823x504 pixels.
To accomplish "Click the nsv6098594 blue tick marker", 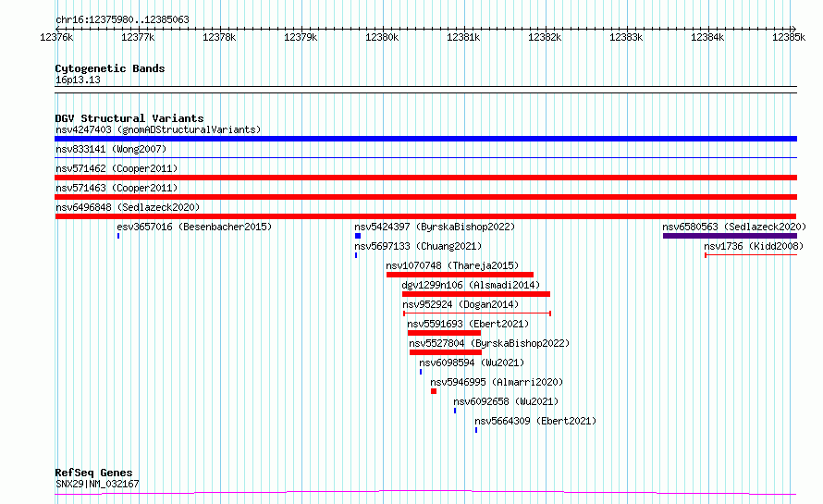I will 421,372.
